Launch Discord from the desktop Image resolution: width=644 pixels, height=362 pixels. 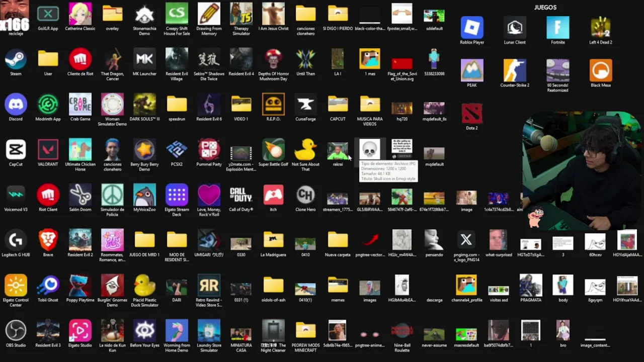16,105
